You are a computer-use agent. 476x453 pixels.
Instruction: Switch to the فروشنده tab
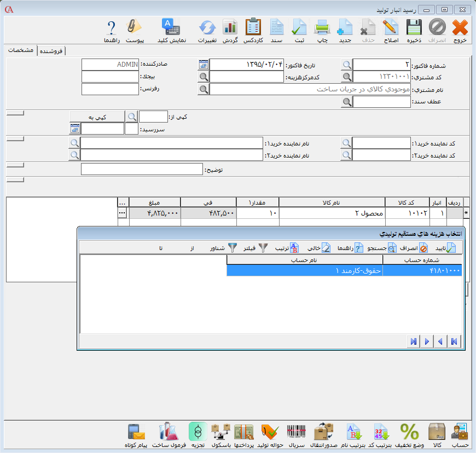coord(51,51)
